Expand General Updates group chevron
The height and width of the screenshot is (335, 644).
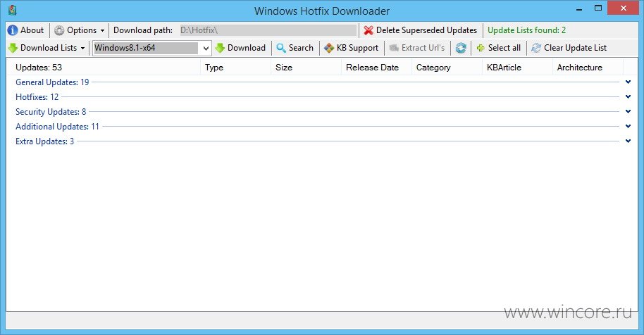628,82
